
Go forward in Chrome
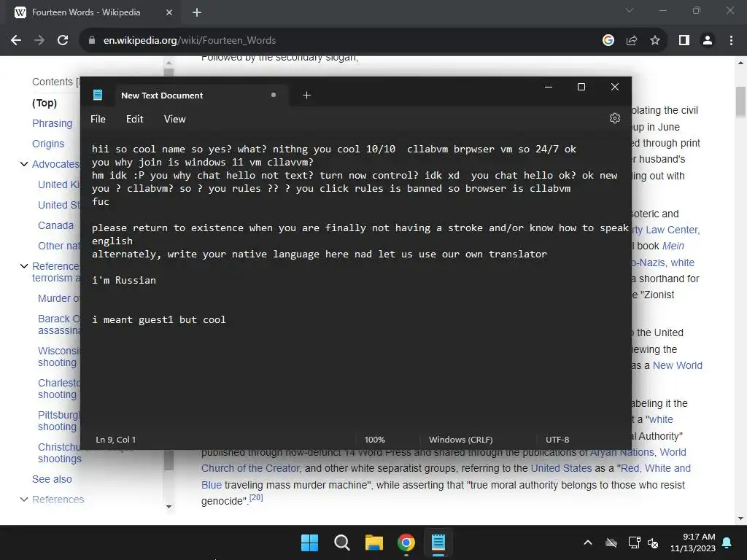pos(39,40)
